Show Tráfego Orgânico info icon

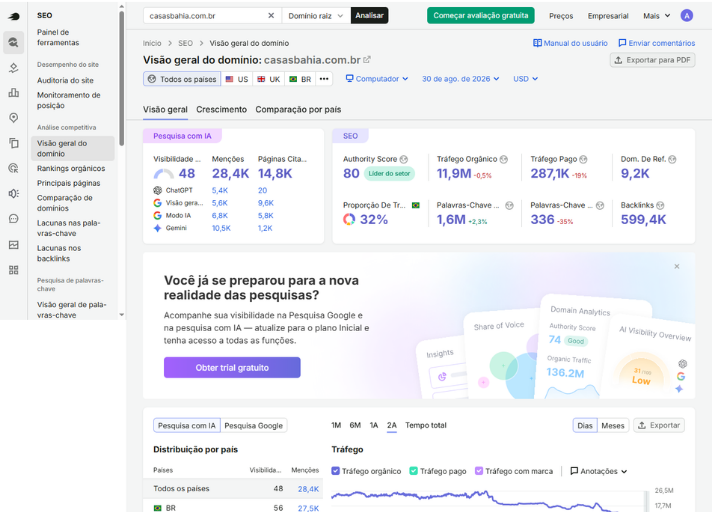tap(504, 159)
